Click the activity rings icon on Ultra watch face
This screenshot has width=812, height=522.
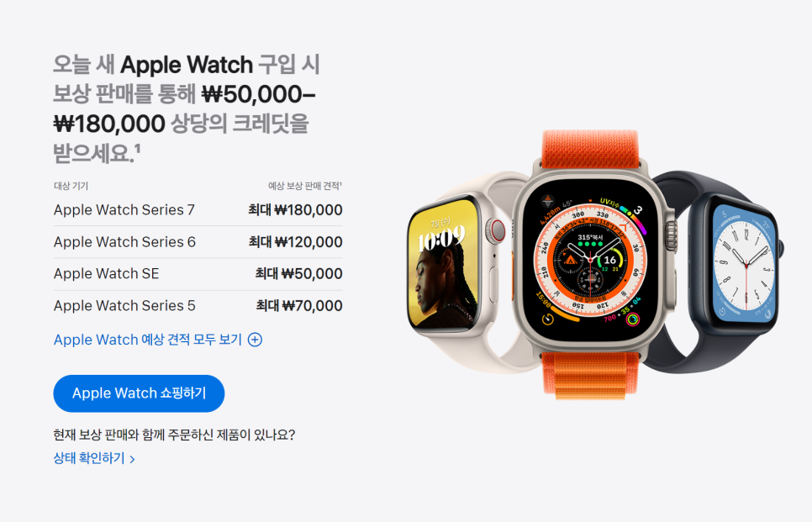pos(632,319)
